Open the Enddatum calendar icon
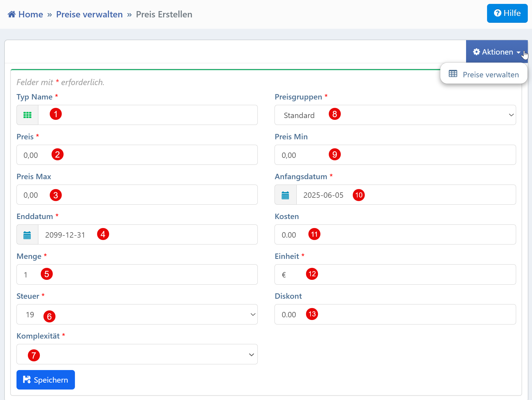The image size is (532, 400). click(27, 235)
